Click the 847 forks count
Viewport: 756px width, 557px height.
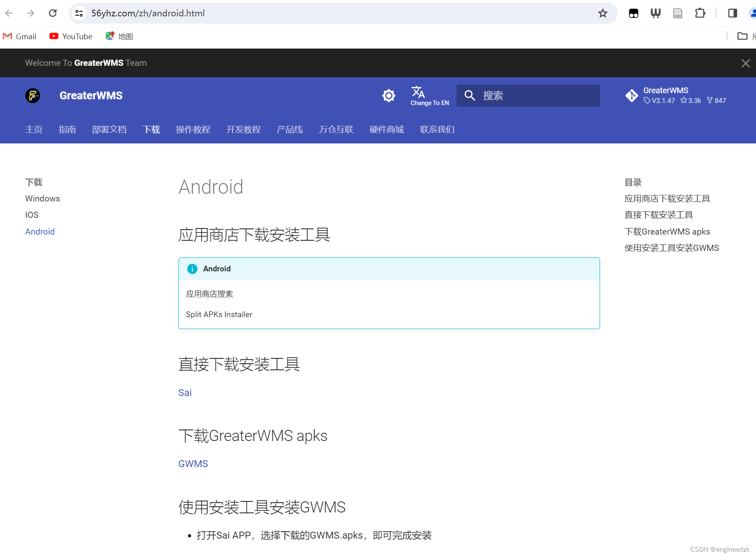tap(716, 101)
